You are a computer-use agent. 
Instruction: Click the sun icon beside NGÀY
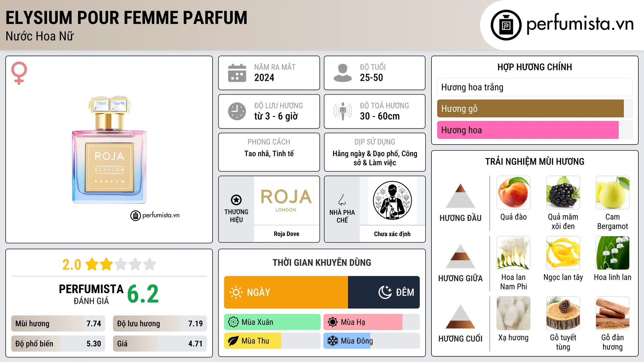(236, 292)
